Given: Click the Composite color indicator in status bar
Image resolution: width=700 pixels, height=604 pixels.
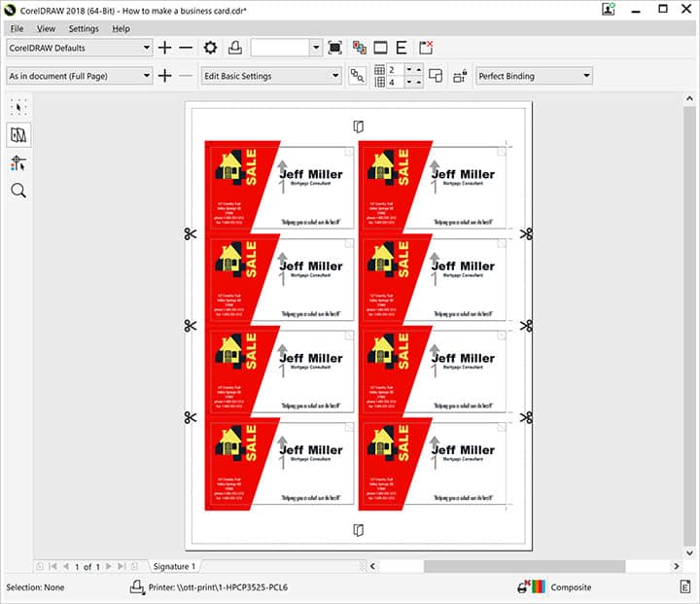Looking at the screenshot, I should click(571, 587).
